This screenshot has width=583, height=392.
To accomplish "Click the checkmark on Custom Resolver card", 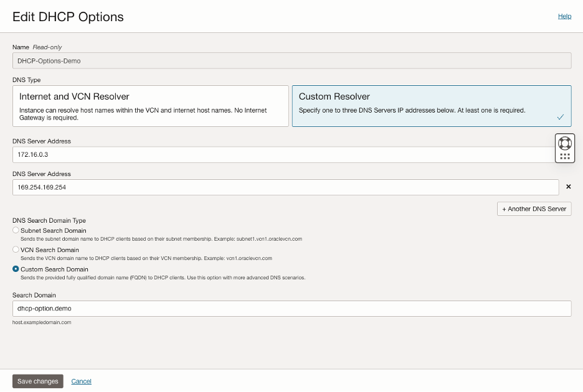I will click(561, 116).
